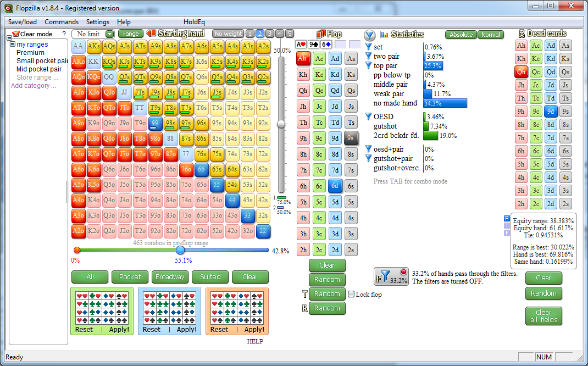
Task: Toggle AKs in the starting hand matrix
Action: (x=94, y=47)
